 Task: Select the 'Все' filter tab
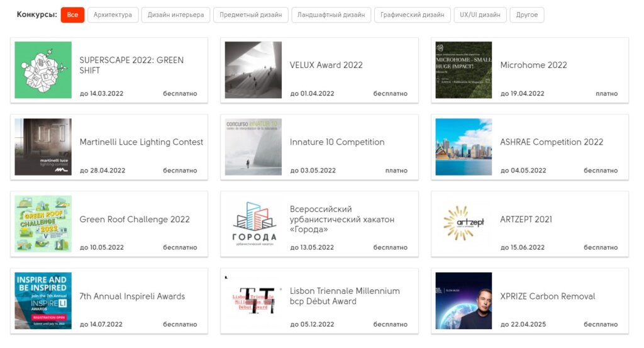[72, 15]
